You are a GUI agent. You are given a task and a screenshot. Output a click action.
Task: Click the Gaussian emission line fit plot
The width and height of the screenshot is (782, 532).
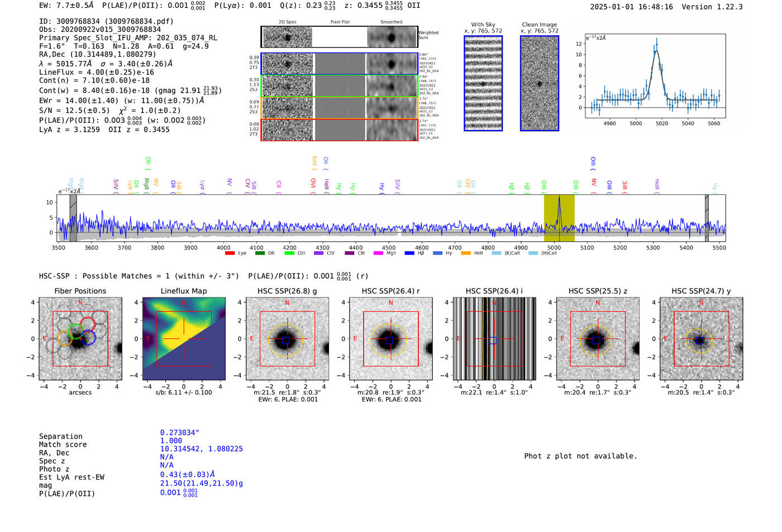point(655,76)
